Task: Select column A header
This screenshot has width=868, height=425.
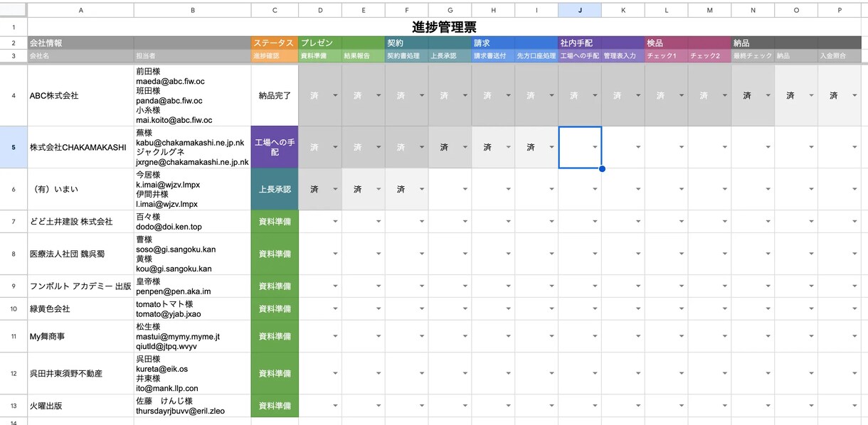Action: pyautogui.click(x=80, y=10)
